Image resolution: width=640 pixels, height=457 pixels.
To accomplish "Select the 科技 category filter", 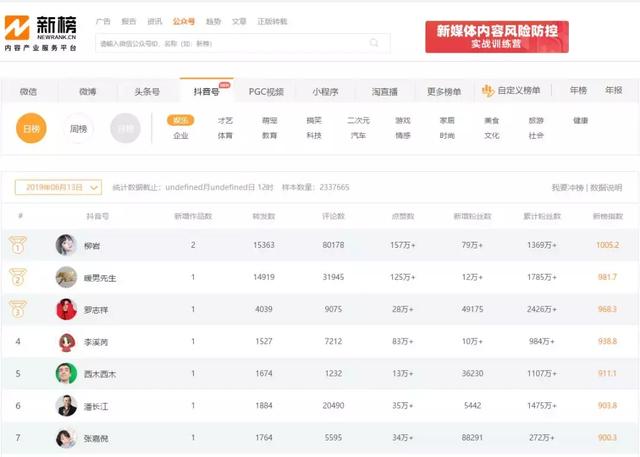I will coord(314,135).
